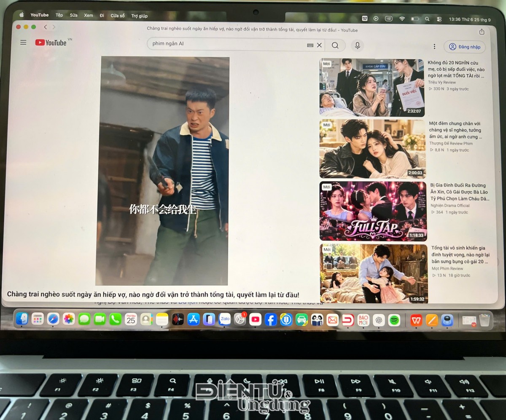
Task: Open Launchpad from the Dock
Action: [38, 319]
